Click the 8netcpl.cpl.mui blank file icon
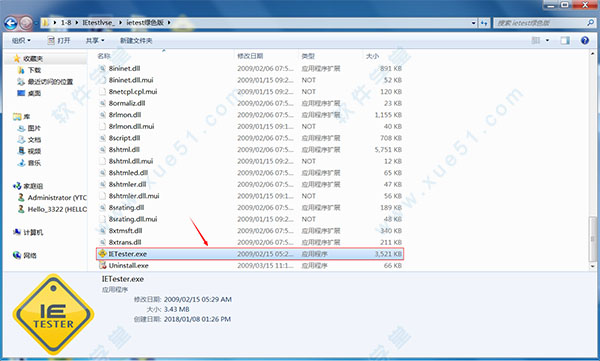Image resolution: width=600 pixels, height=361 pixels. (102, 91)
